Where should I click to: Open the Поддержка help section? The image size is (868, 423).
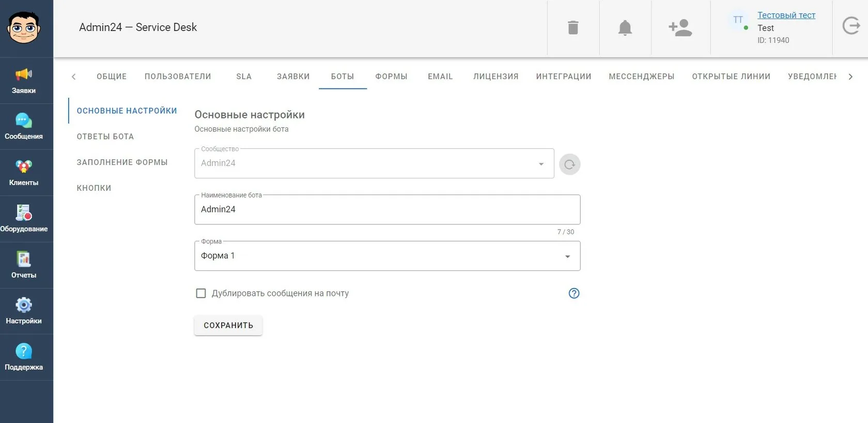24,357
